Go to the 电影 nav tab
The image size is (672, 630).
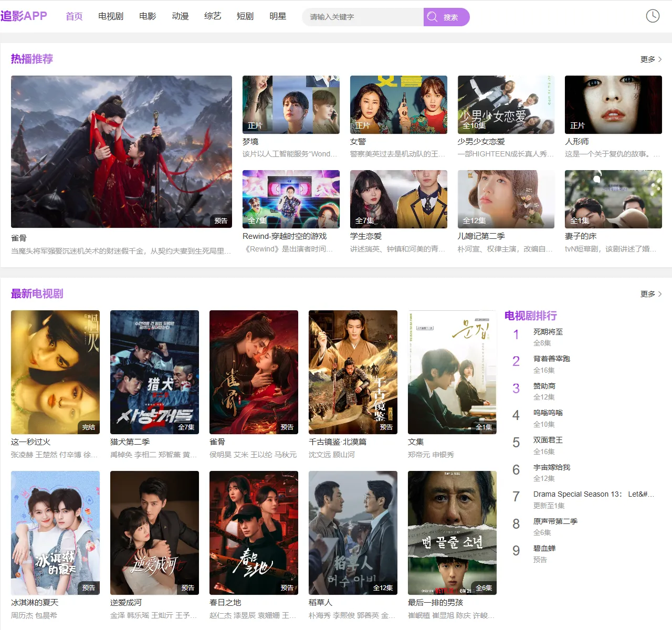point(148,16)
